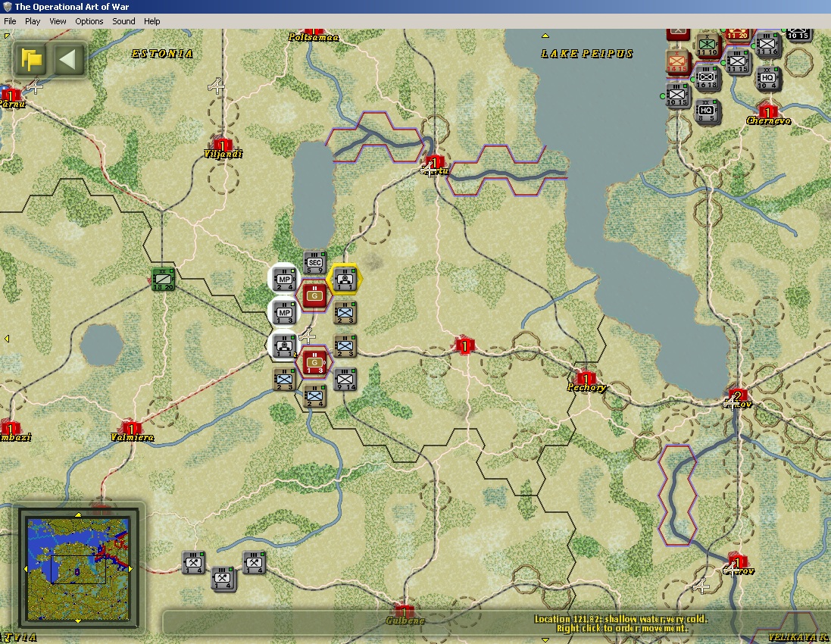Open the File menu
This screenshot has height=644, width=831.
click(10, 21)
